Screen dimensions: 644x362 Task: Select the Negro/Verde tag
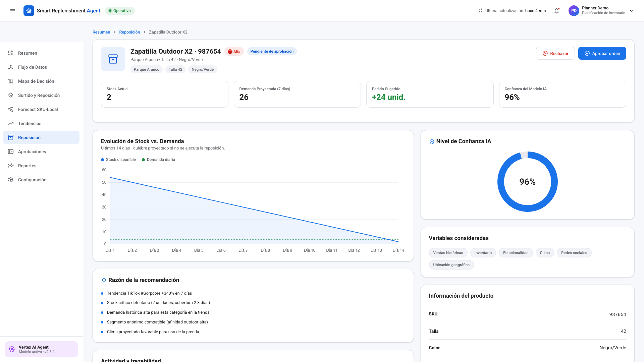click(x=203, y=69)
